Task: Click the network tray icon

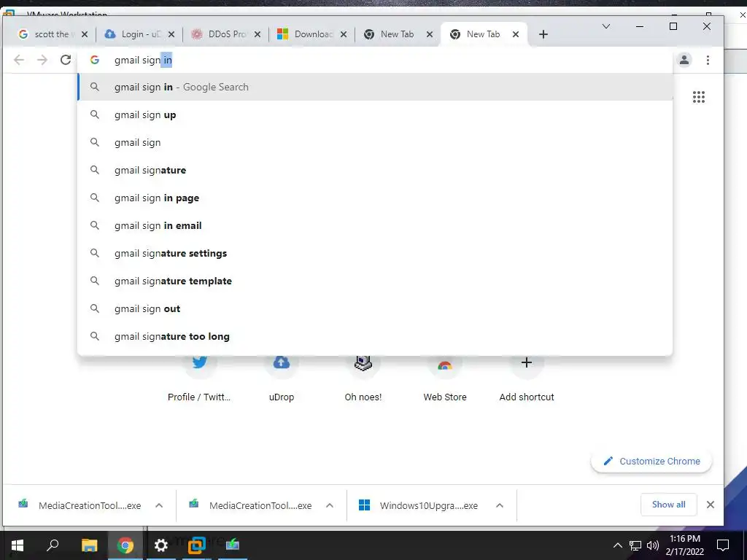Action: tap(635, 545)
